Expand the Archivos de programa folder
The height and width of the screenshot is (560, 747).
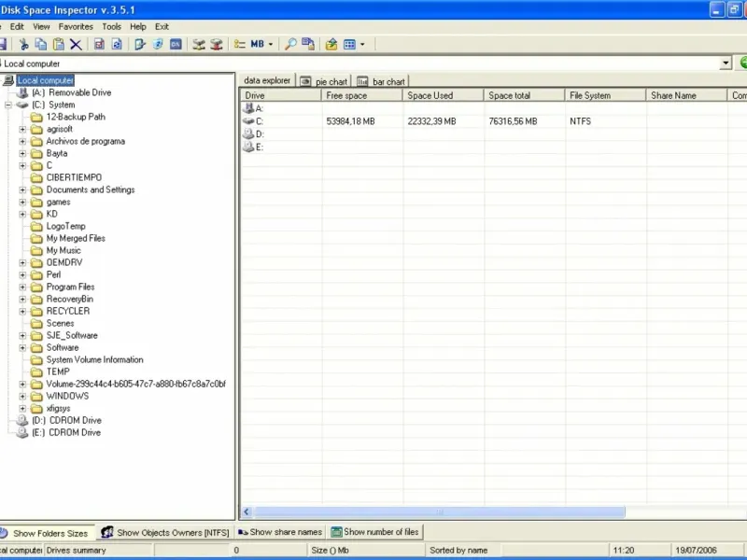pyautogui.click(x=22, y=142)
